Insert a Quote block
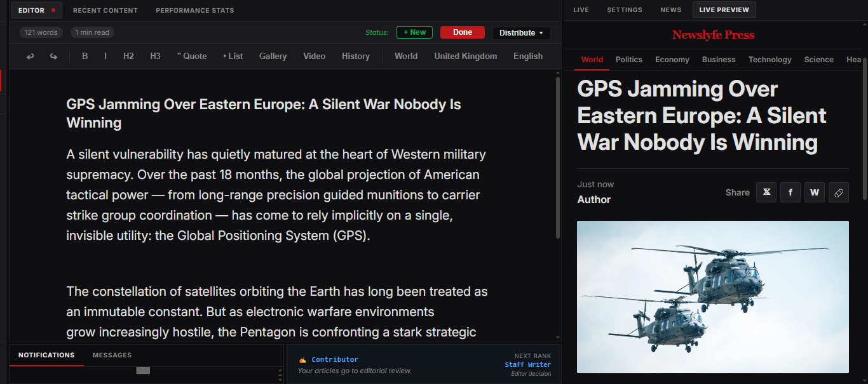Image resolution: width=868 pixels, height=384 pixels. click(x=192, y=56)
